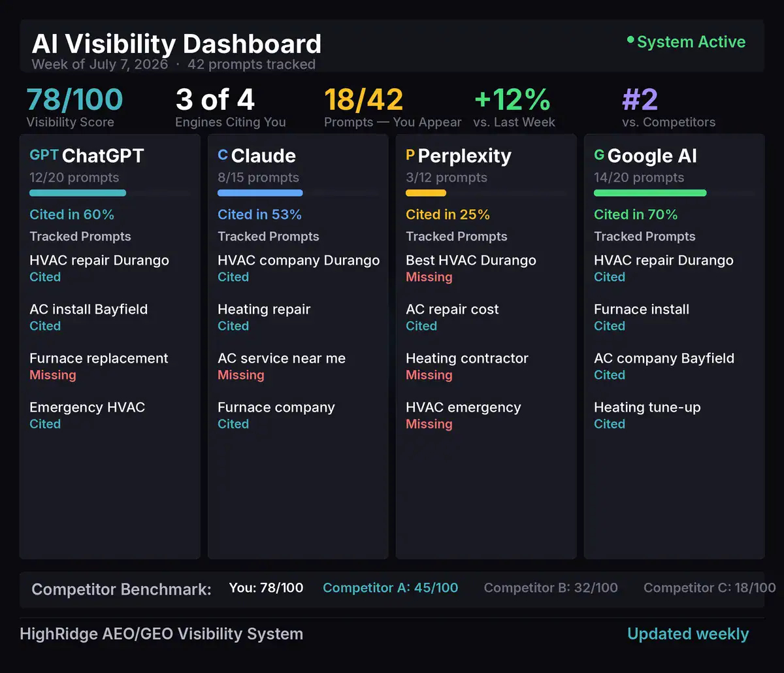784x673 pixels.
Task: Click the System Active status label
Action: (691, 42)
